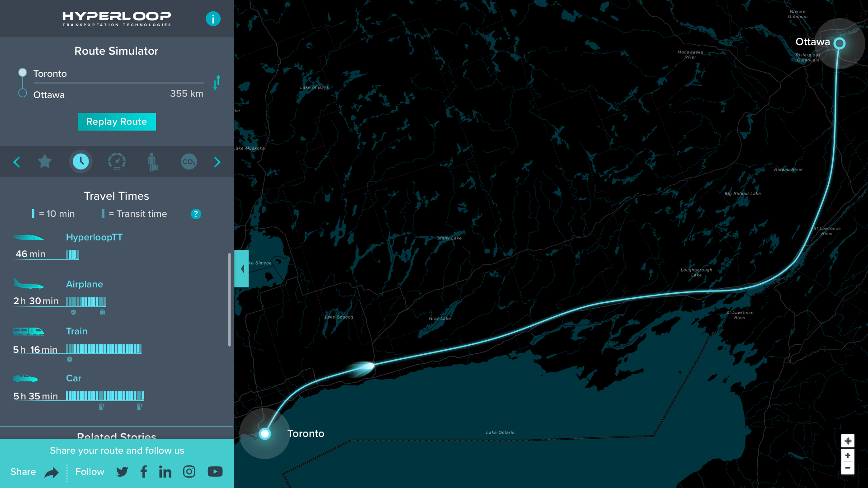868x488 pixels.
Task: Open the LinkedIn follow icon
Action: point(165,472)
